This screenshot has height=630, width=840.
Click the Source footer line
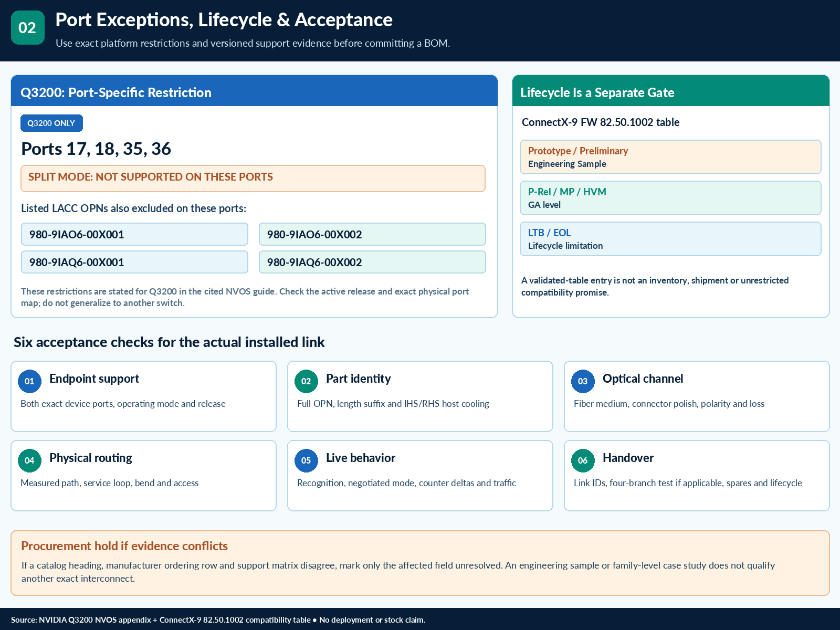pos(218,620)
